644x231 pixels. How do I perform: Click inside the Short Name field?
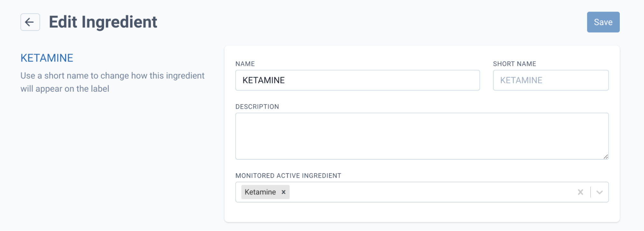coord(551,80)
